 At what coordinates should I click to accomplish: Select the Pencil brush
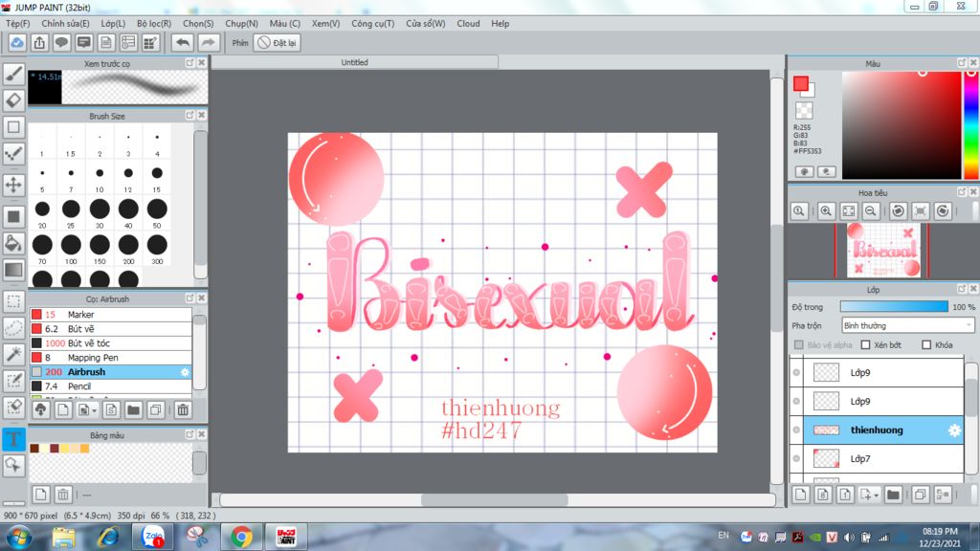(111, 386)
